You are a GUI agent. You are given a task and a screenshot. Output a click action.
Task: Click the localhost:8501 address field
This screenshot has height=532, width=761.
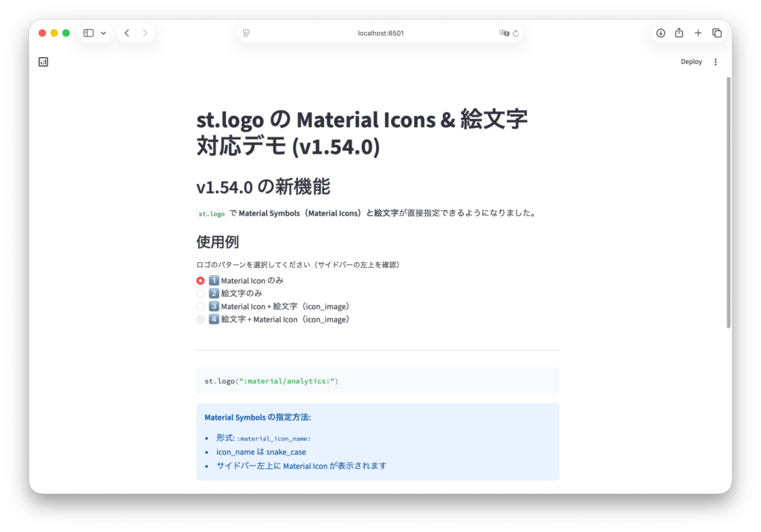point(380,33)
